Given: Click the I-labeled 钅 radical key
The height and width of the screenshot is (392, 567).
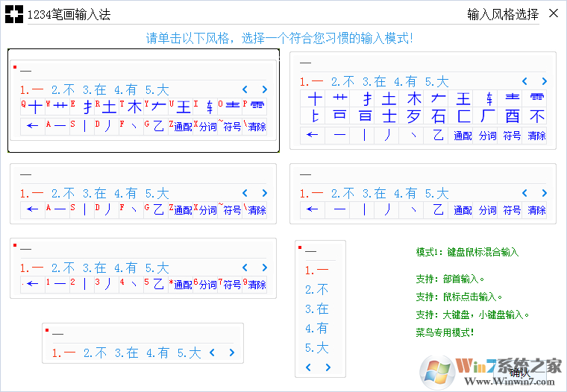Looking at the screenshot, I should [x=205, y=107].
